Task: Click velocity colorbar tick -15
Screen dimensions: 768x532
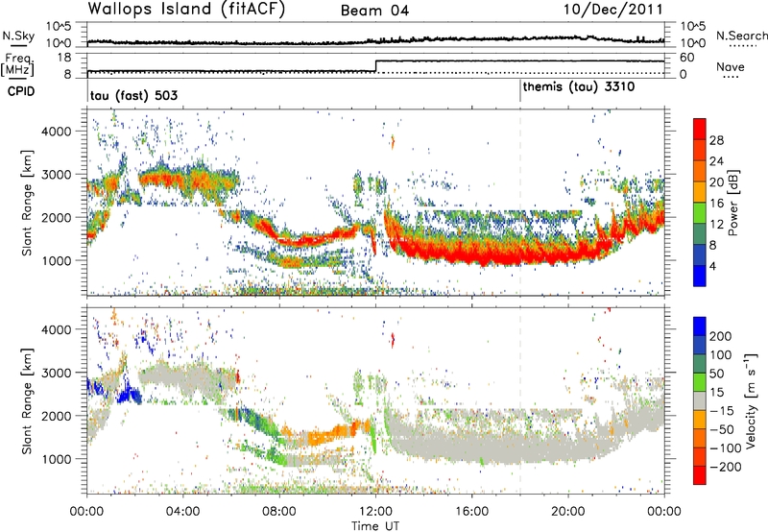Action: 722,410
